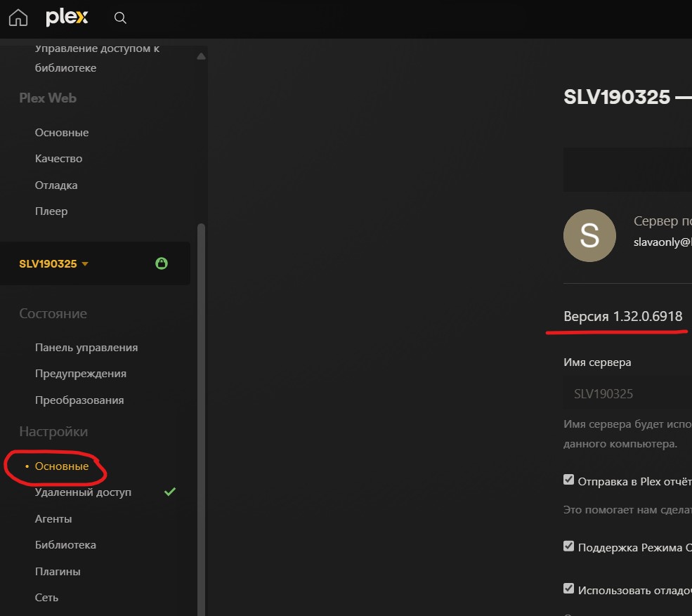Open search with the magnifier icon
This screenshot has width=692, height=616.
(120, 18)
